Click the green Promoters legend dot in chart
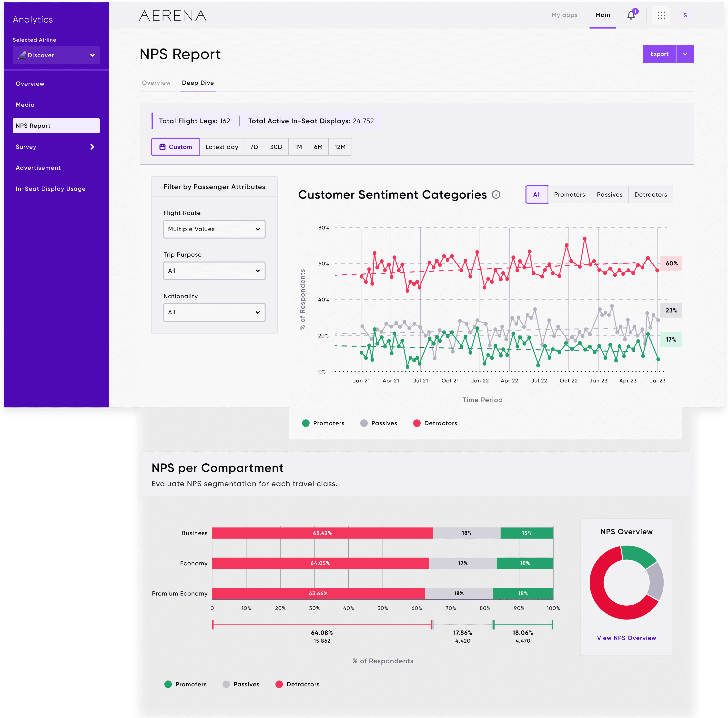This screenshot has height=718, width=728. tap(306, 423)
